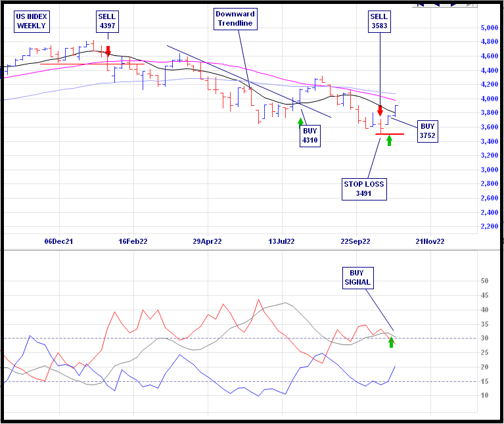Click the 3,400 price axis value
This screenshot has width=504, height=424.
[490, 141]
